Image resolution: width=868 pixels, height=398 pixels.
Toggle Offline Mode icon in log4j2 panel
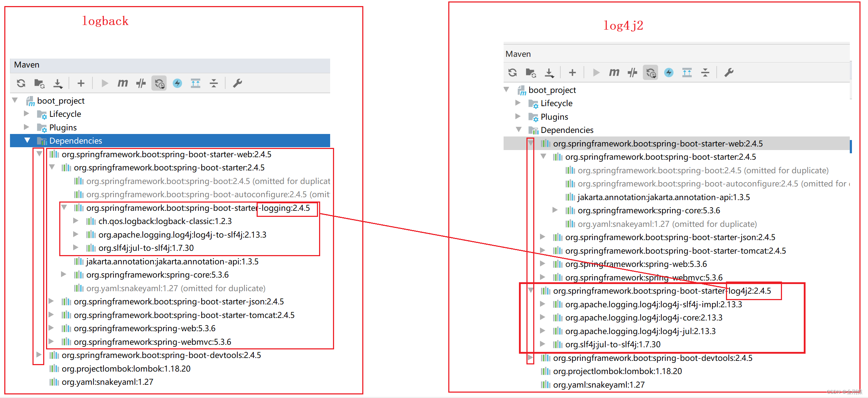(x=651, y=73)
